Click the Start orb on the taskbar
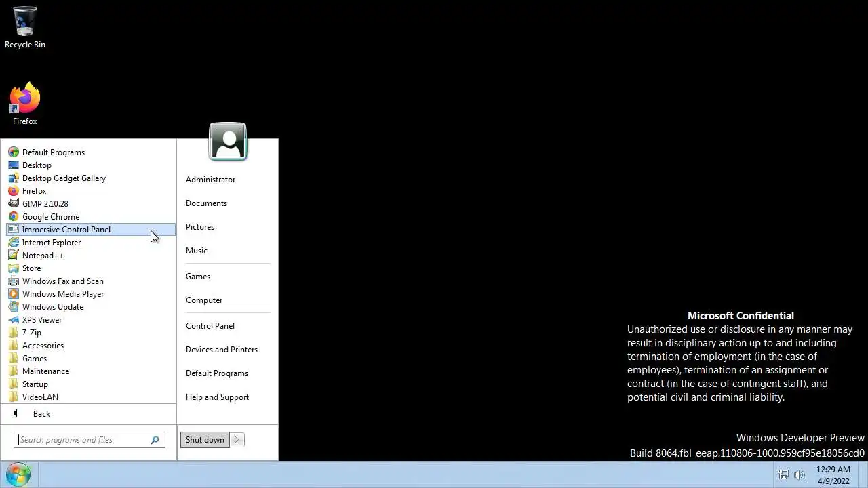The image size is (868, 488). 18,474
